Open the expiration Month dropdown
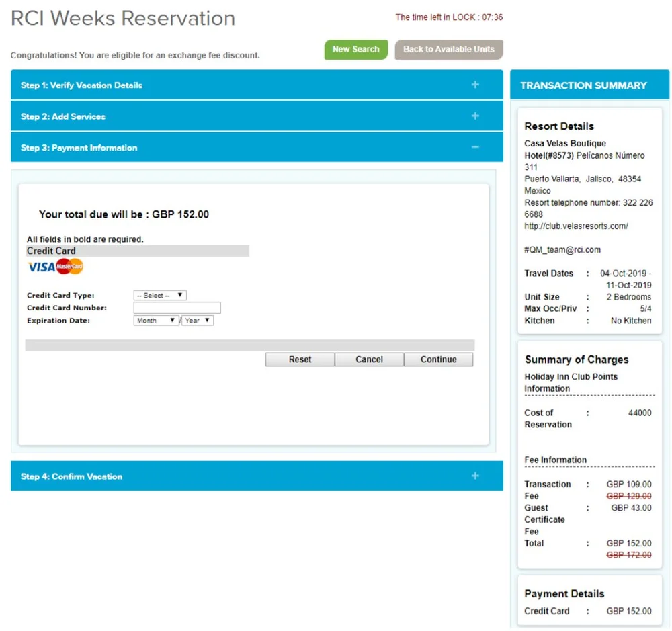The width and height of the screenshot is (672, 631). coord(156,321)
